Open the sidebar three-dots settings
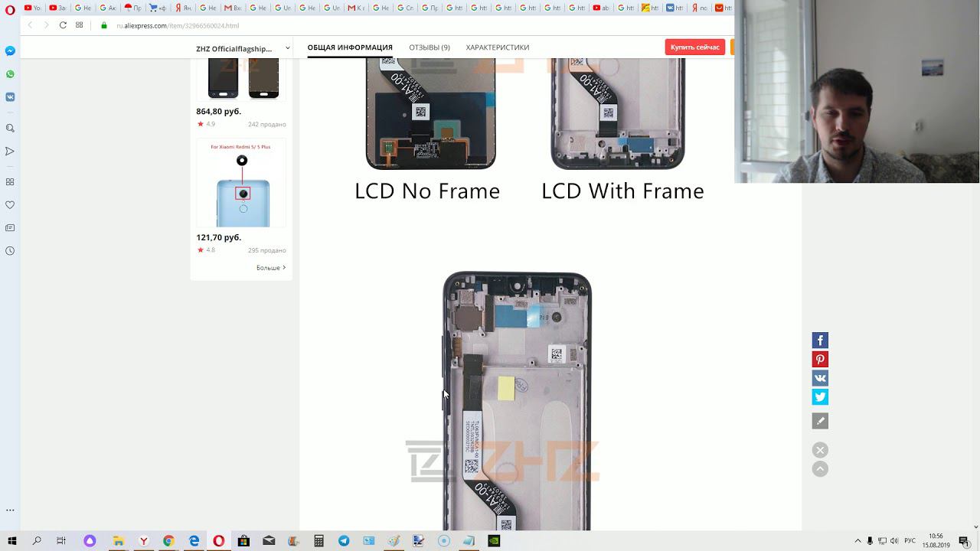Screen dimensions: 980x551 (x=10, y=510)
